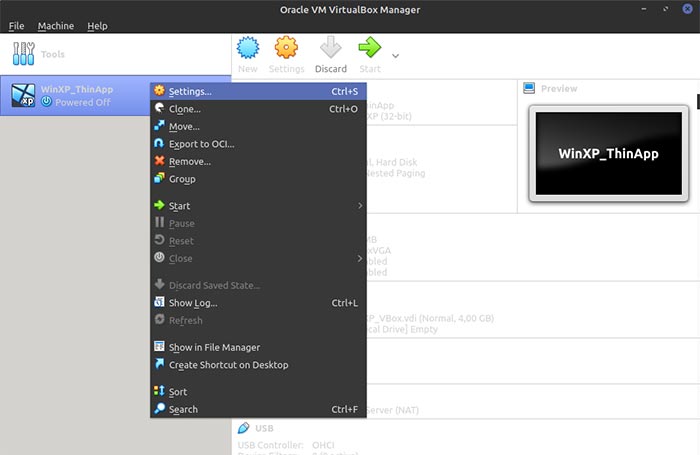Image resolution: width=700 pixels, height=455 pixels.
Task: Click the green arrow icon beside Start menu entry
Action: (x=159, y=205)
